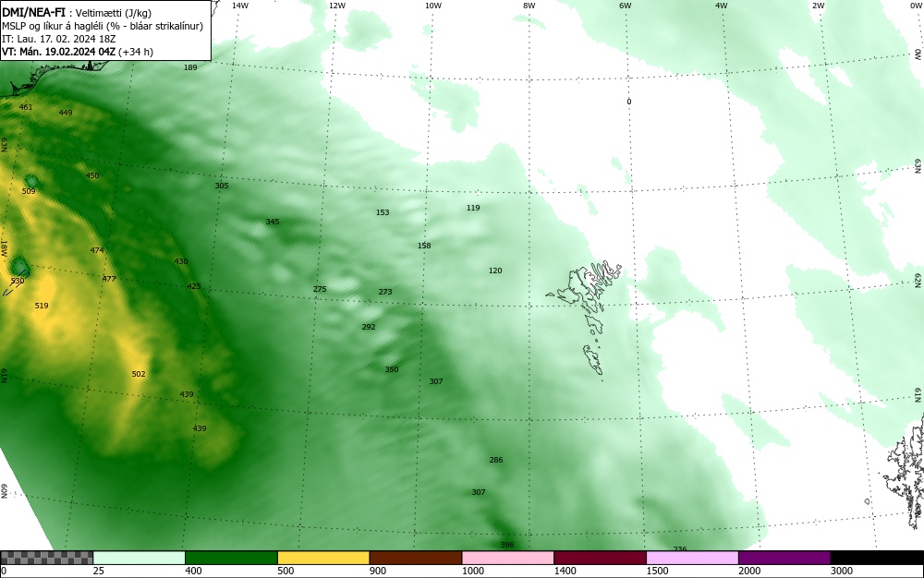Click the map value 509
The height and width of the screenshot is (578, 924).
[29, 191]
